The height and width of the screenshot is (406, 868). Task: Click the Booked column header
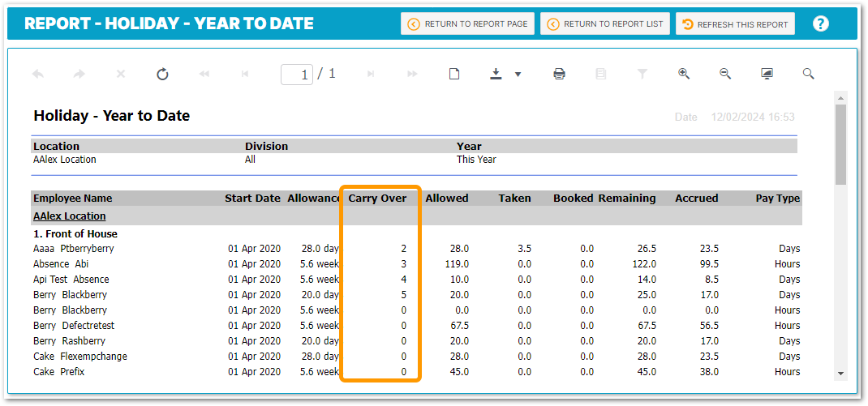pos(573,198)
